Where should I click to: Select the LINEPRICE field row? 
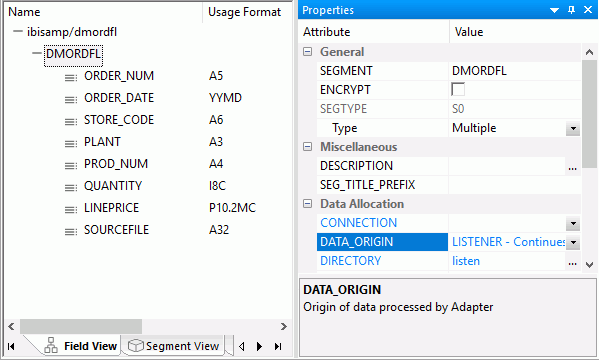pos(148,208)
